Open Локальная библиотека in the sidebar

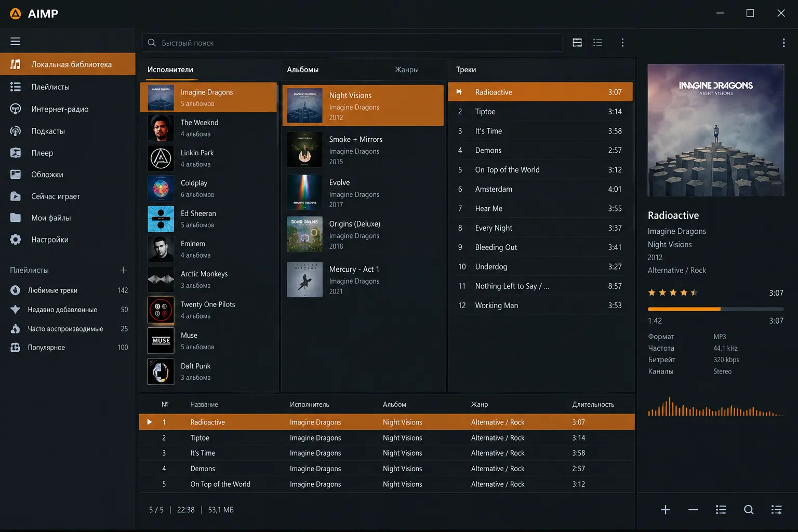click(68, 64)
